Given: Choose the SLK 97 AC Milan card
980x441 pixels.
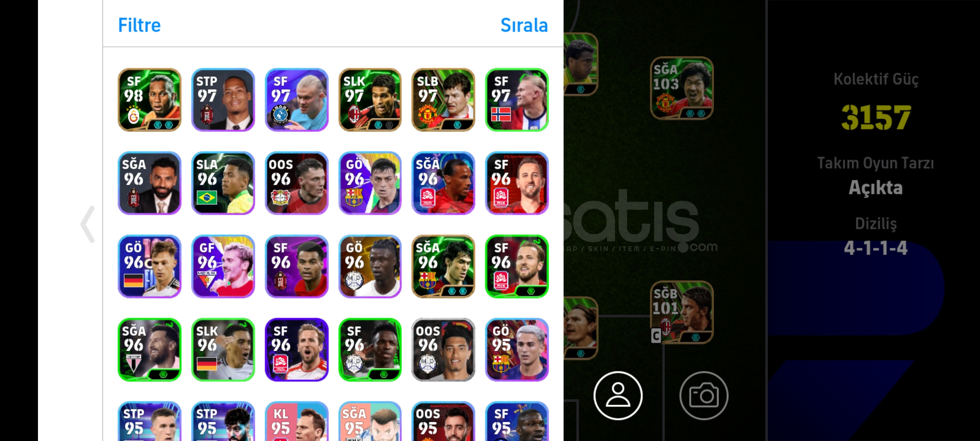Looking at the screenshot, I should click(370, 100).
